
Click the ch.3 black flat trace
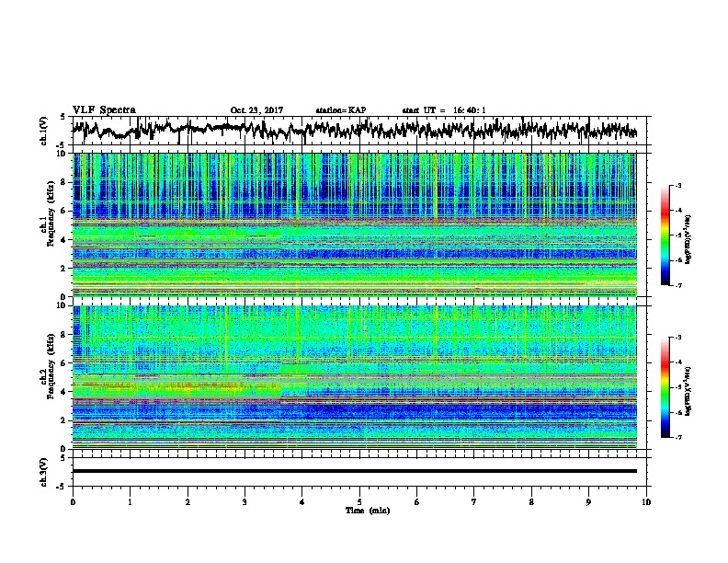[355, 471]
